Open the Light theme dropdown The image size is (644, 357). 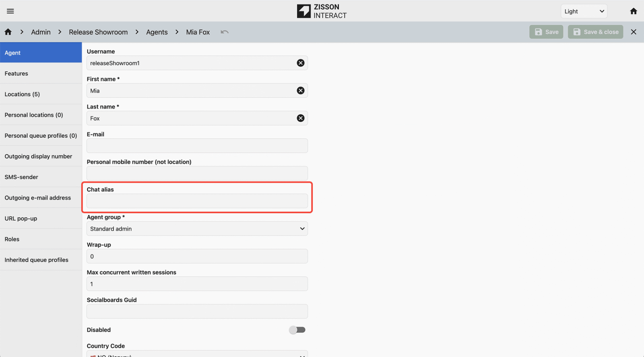tap(584, 11)
